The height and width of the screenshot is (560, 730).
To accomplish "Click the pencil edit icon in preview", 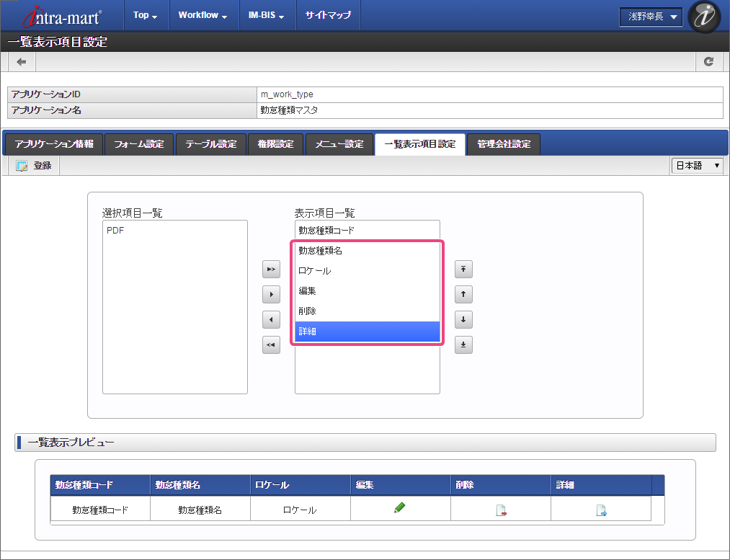I will [400, 508].
